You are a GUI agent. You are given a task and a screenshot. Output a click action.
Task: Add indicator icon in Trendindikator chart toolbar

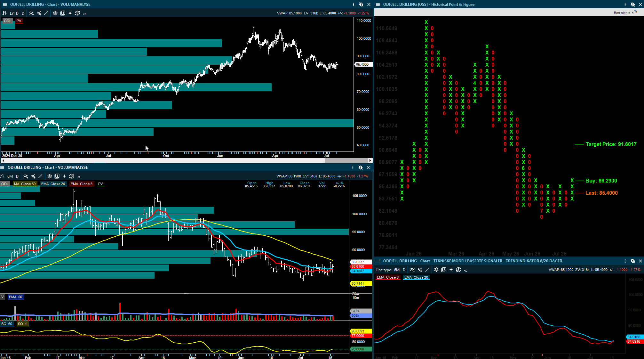tap(412, 270)
